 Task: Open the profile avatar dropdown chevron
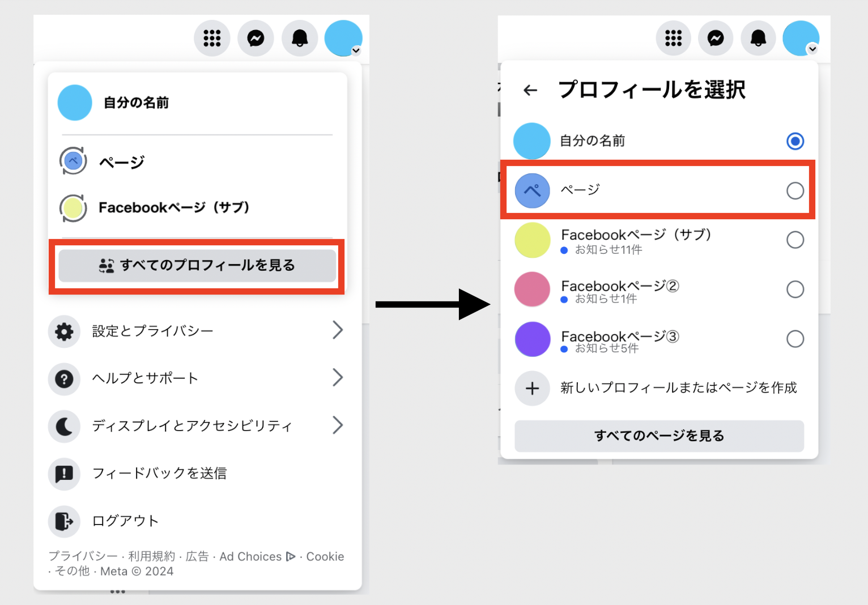(356, 52)
